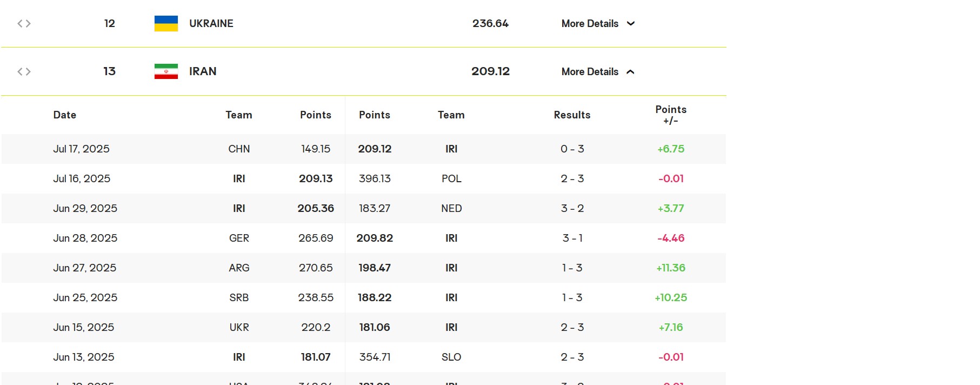Collapse More Details for Iran
The width and height of the screenshot is (980, 385).
(x=598, y=71)
